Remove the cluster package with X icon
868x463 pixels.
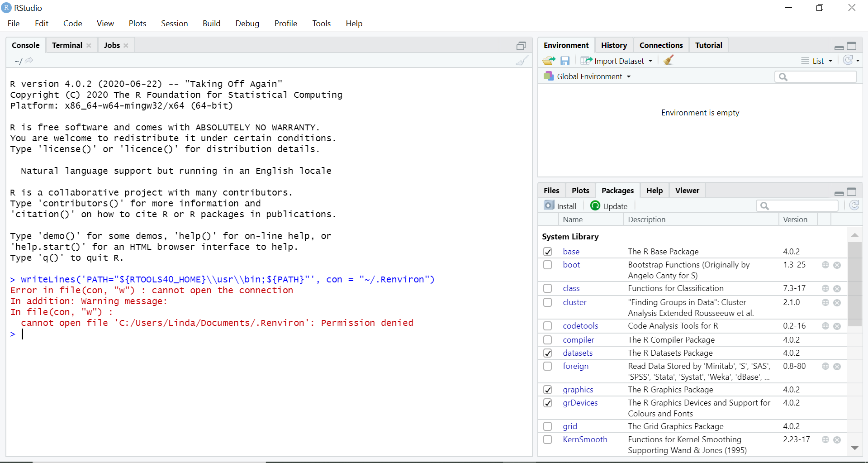pyautogui.click(x=837, y=303)
